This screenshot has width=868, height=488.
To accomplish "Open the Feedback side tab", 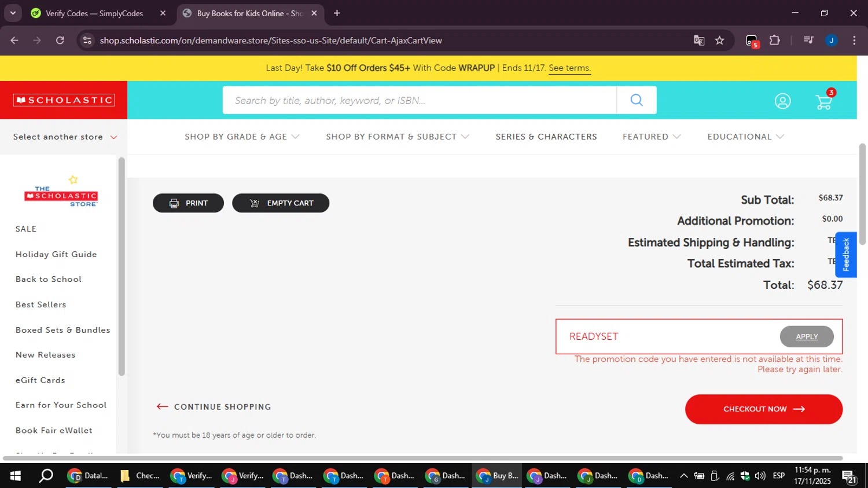I will tap(846, 255).
